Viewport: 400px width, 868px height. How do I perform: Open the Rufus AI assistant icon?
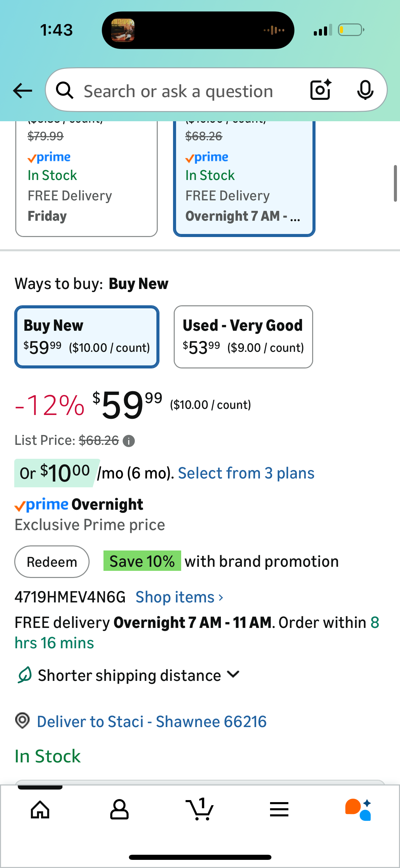(358, 810)
